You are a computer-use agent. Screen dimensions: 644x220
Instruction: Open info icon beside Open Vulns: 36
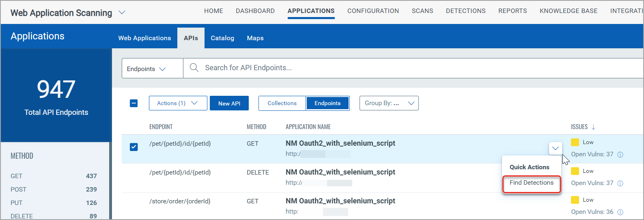point(620,212)
